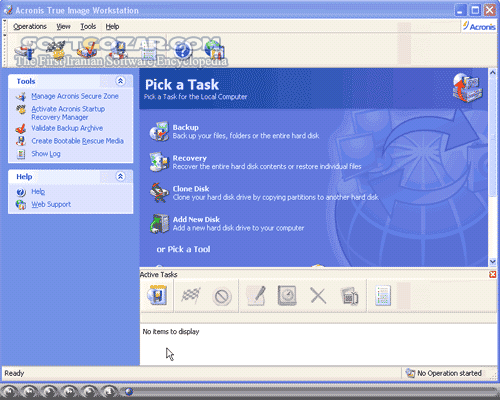Click Manage Acronis Secure Zone link
The image size is (500, 400).
75,96
